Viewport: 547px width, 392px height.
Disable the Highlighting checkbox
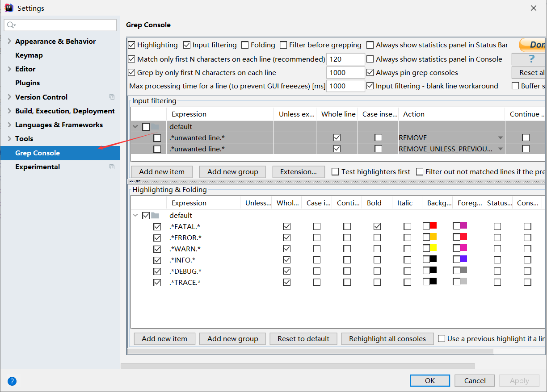131,45
